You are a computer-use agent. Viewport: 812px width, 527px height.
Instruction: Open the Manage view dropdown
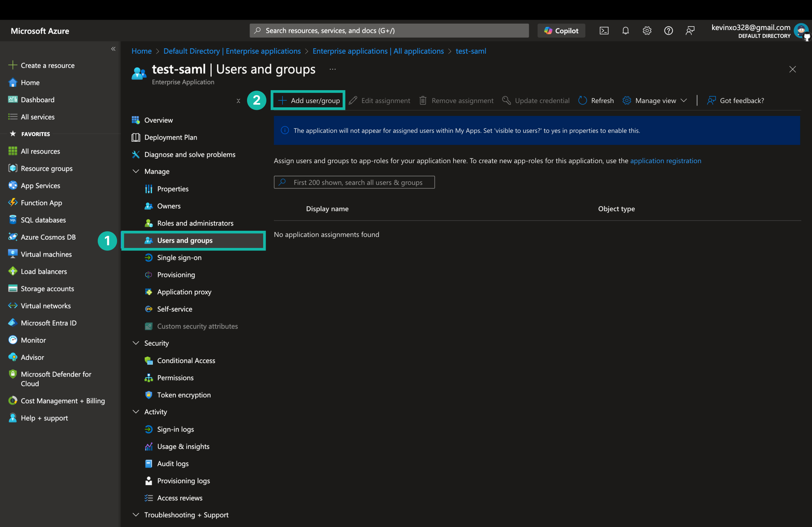pyautogui.click(x=655, y=101)
